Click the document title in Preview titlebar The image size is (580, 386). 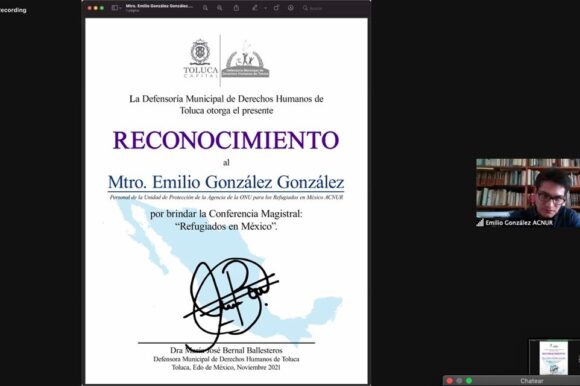(159, 6)
